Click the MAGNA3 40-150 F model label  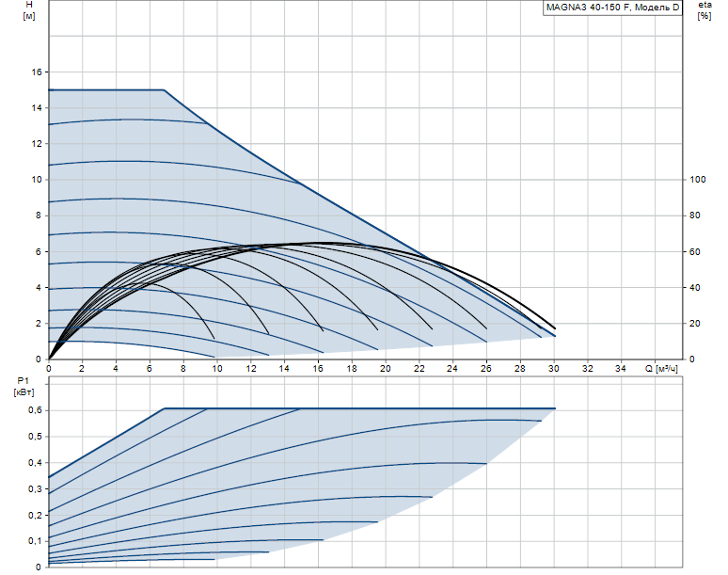point(612,8)
